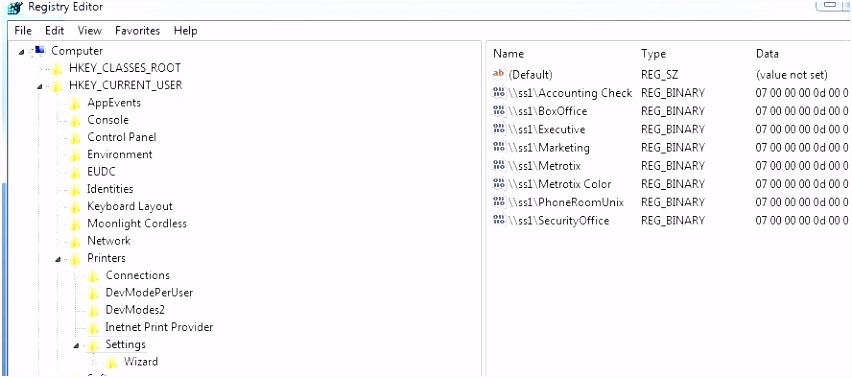
Task: Click the \\ss1\Marketing binary value icon
Action: 498,147
